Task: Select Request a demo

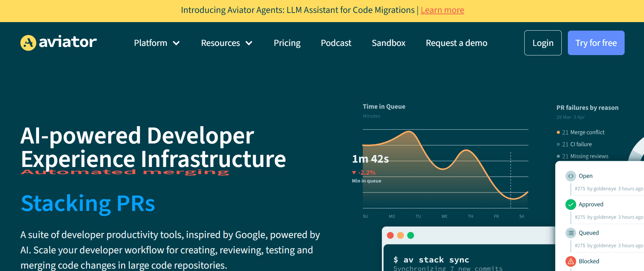Action: (x=456, y=43)
